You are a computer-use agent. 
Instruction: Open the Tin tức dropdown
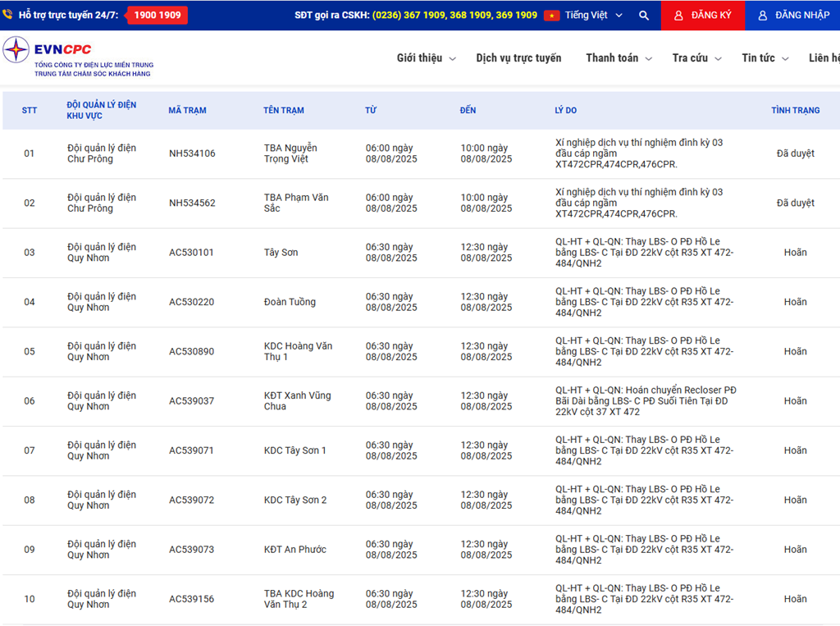point(765,58)
